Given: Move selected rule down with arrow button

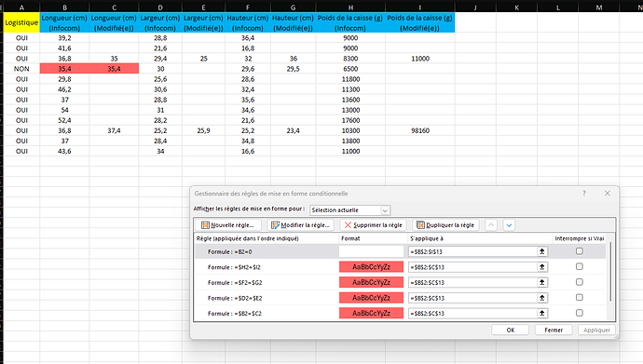Looking at the screenshot, I should point(509,224).
